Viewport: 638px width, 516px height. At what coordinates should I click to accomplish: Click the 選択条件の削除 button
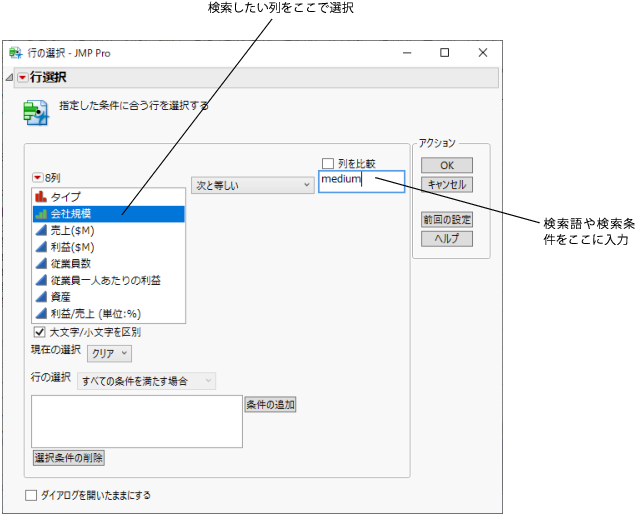tap(69, 458)
